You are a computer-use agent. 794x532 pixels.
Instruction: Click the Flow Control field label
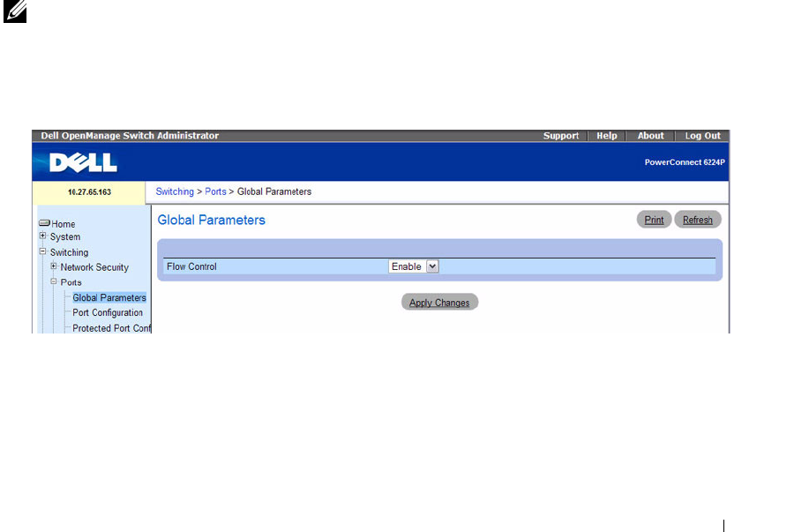point(191,266)
